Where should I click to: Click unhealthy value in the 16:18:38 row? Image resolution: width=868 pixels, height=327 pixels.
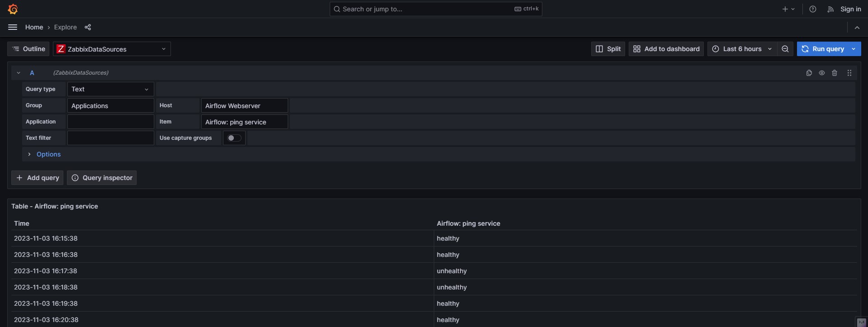tap(452, 287)
